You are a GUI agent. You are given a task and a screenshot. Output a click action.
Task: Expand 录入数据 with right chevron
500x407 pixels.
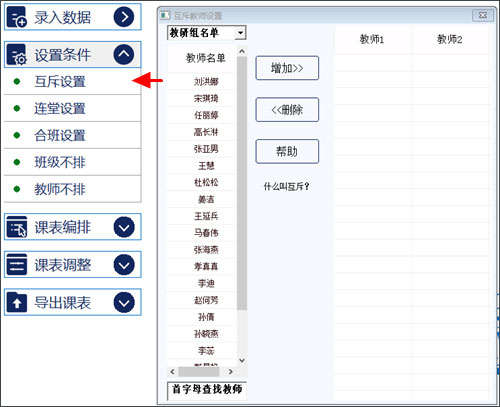(x=124, y=17)
